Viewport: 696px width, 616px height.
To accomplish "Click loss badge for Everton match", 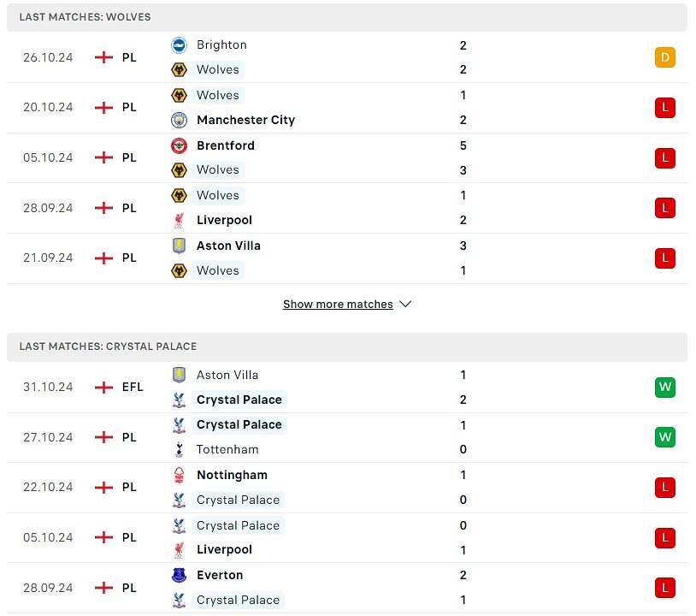I will 665,588.
